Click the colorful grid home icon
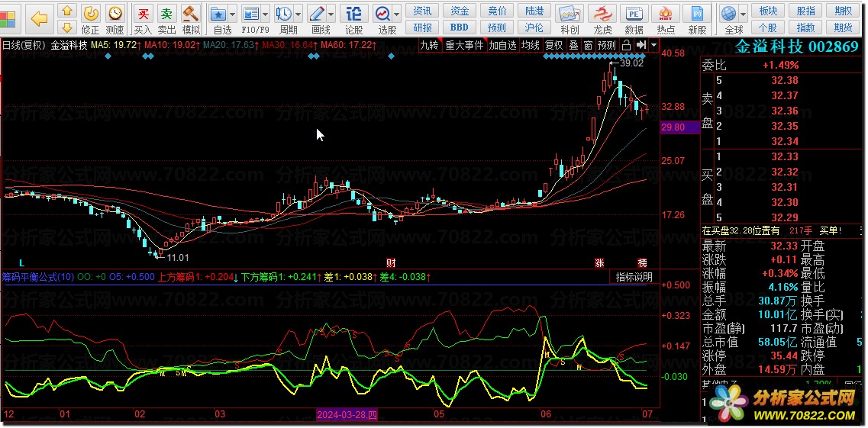The width and height of the screenshot is (868, 428). (8, 19)
